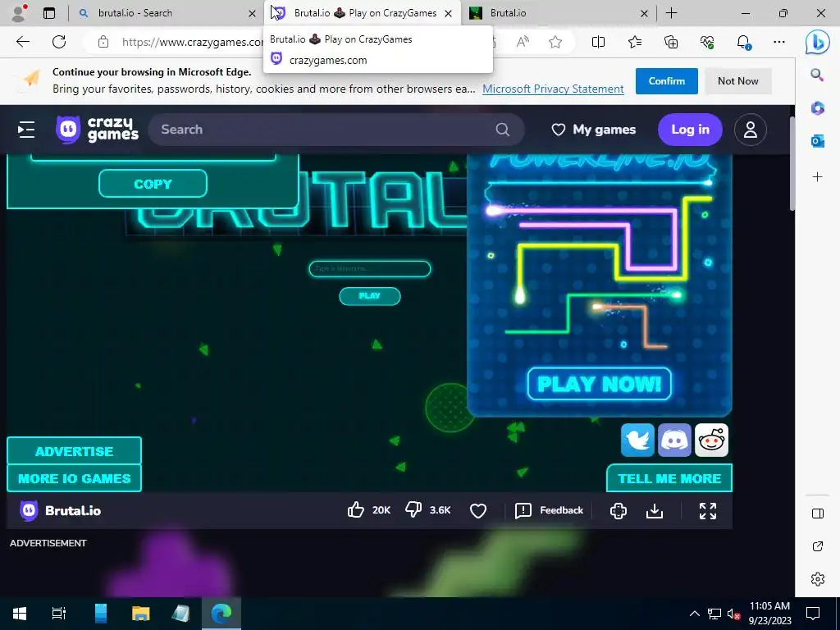The image size is (840, 630).
Task: Click the page vertical scrollbar
Action: coord(792,163)
